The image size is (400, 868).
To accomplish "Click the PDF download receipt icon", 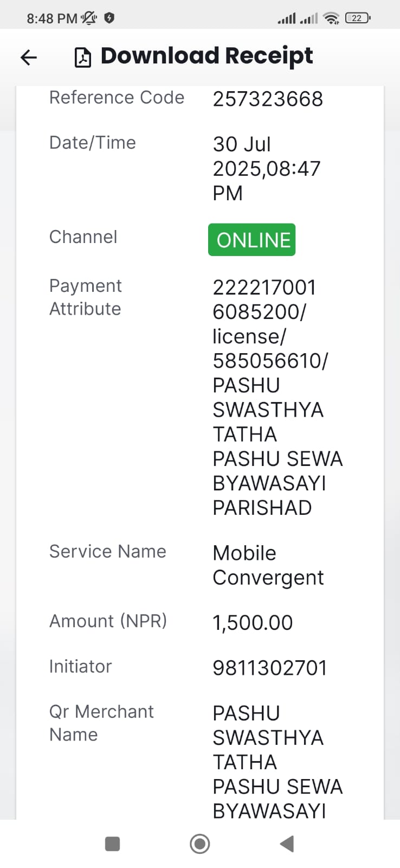I will pos(82,57).
